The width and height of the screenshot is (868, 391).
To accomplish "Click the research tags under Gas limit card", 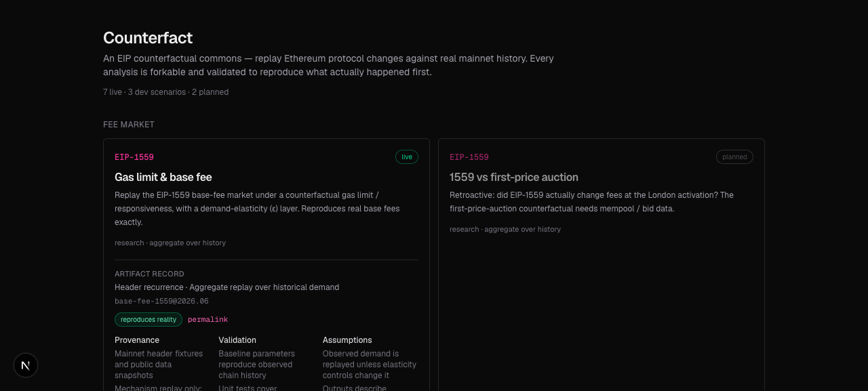I will click(170, 243).
